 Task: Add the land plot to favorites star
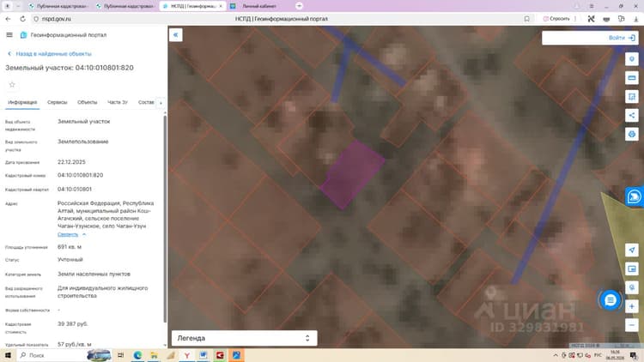coord(12,85)
